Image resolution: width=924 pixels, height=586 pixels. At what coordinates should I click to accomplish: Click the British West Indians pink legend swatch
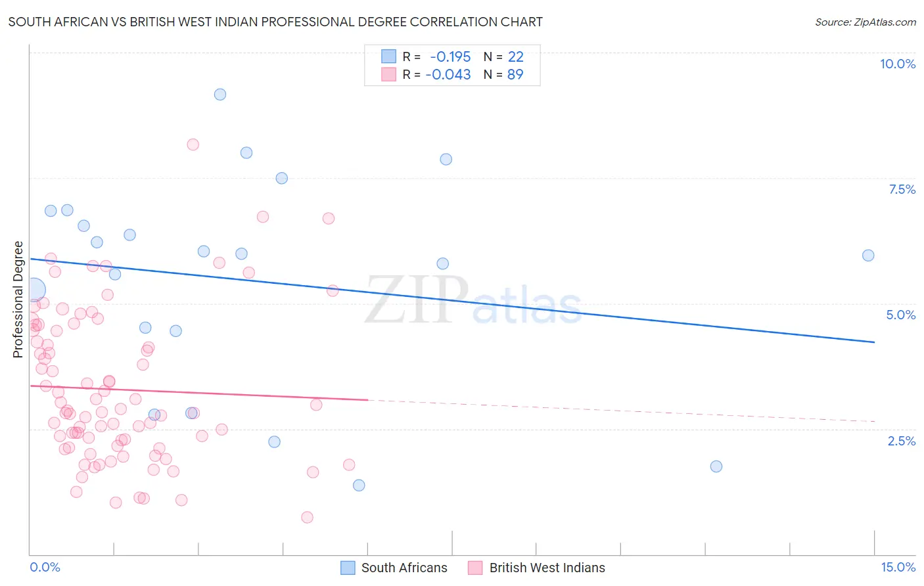point(475,568)
